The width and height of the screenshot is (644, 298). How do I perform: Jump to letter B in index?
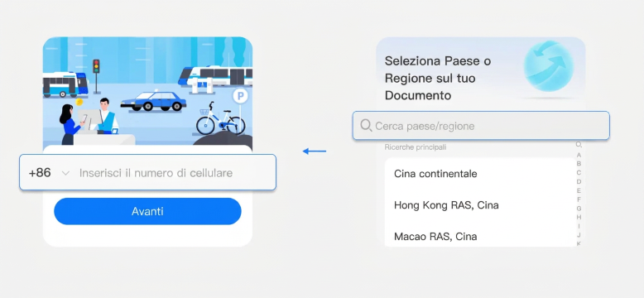click(x=579, y=164)
